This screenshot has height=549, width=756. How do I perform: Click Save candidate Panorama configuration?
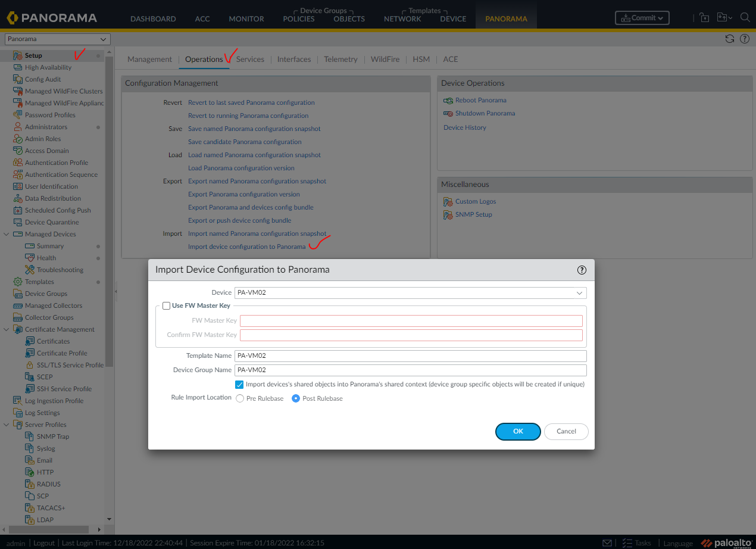click(x=245, y=142)
